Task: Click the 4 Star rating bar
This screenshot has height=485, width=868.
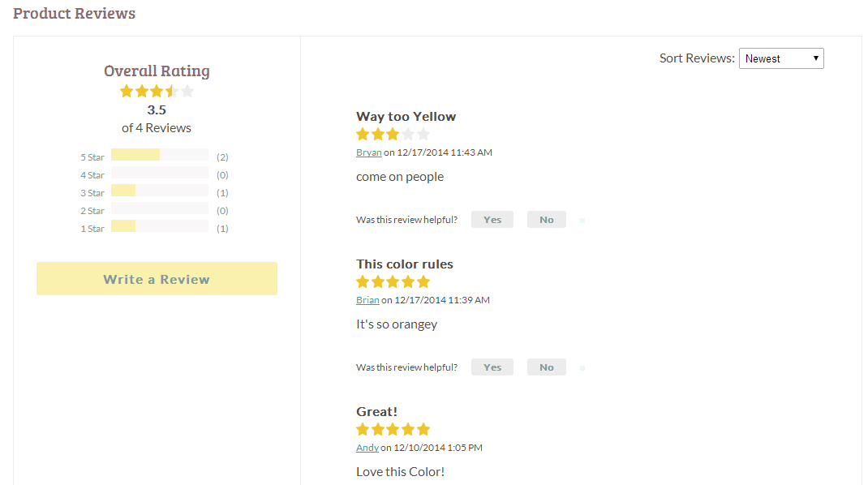Action: [160, 173]
